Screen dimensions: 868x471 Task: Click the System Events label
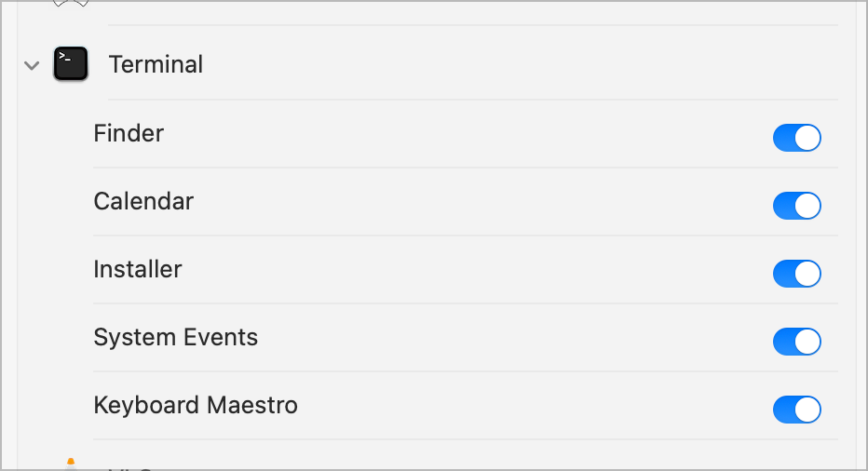[x=175, y=337]
